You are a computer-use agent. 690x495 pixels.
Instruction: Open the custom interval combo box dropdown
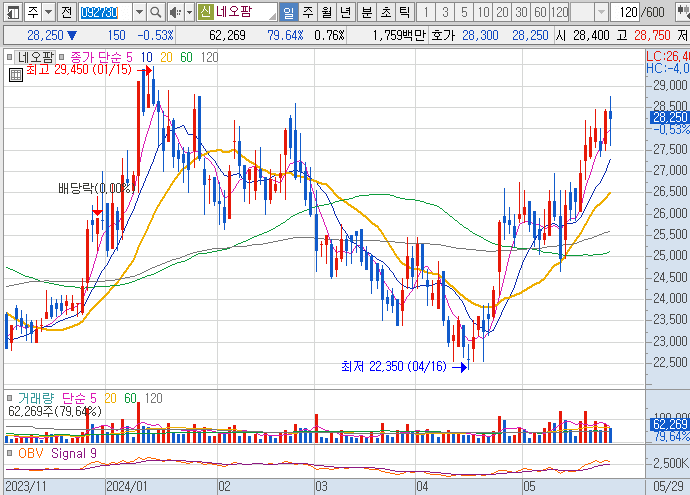pyautogui.click(x=602, y=12)
